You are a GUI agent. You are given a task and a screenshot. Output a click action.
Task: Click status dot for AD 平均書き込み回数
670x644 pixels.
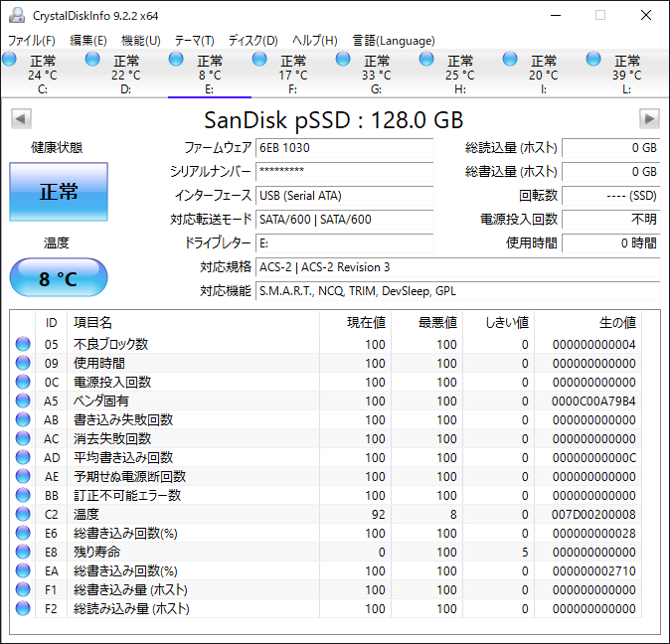[23, 457]
